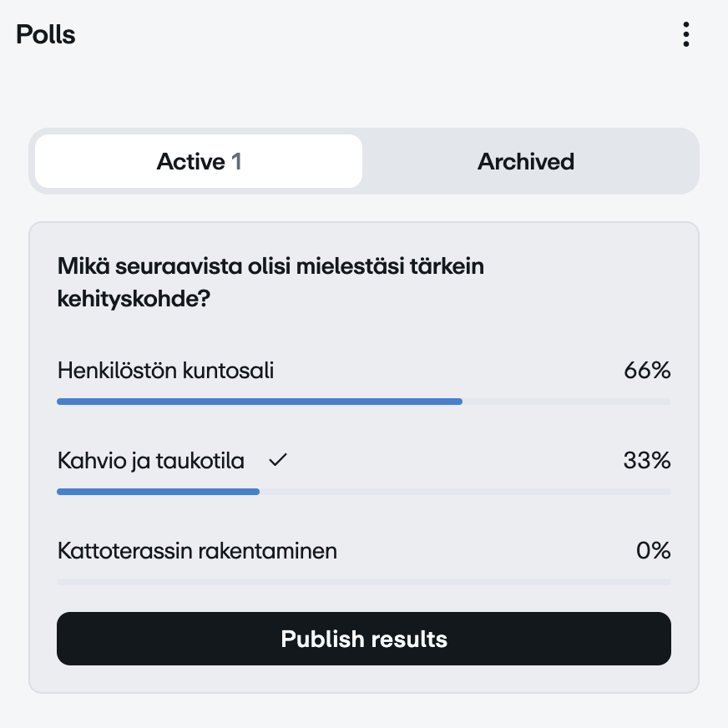Click the 66% result value

click(x=647, y=371)
